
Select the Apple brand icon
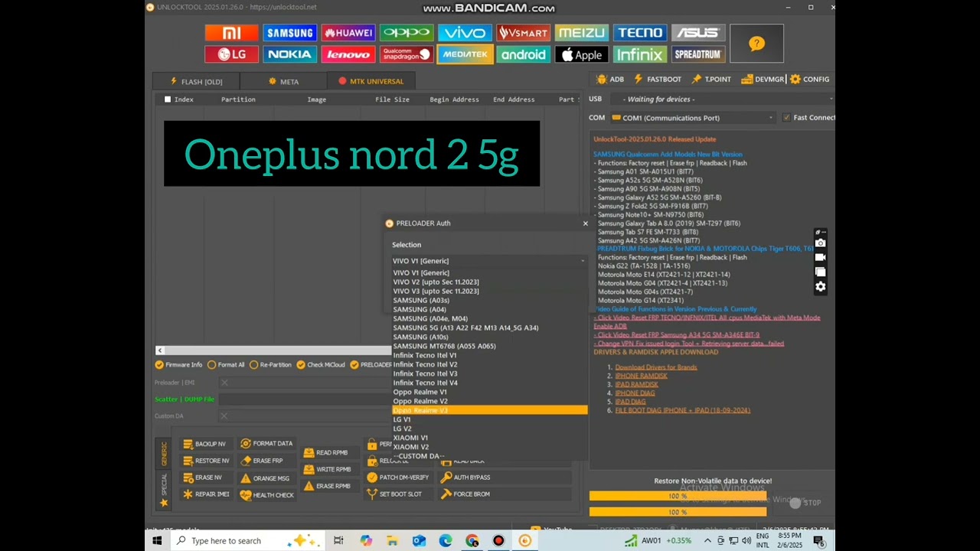pyautogui.click(x=581, y=54)
